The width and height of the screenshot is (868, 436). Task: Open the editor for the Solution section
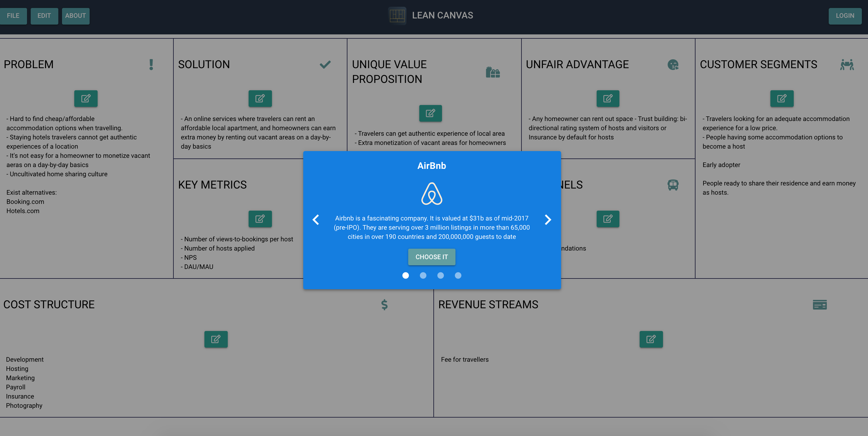[x=260, y=99]
